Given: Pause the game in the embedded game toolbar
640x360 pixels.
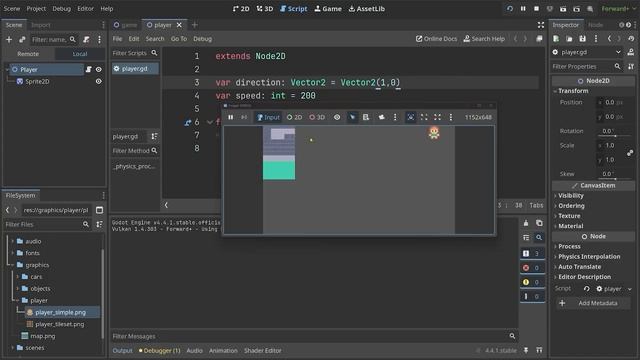Looking at the screenshot, I should 231,118.
